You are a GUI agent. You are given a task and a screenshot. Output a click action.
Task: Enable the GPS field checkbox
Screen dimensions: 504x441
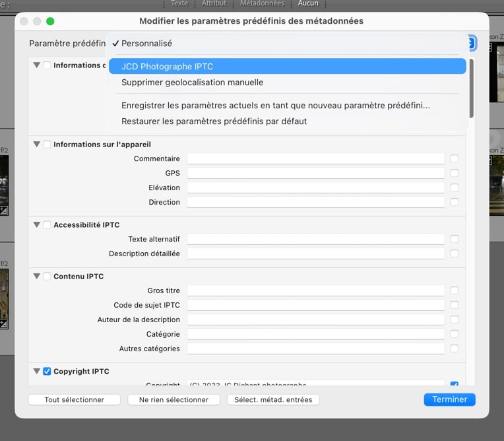pyautogui.click(x=454, y=173)
